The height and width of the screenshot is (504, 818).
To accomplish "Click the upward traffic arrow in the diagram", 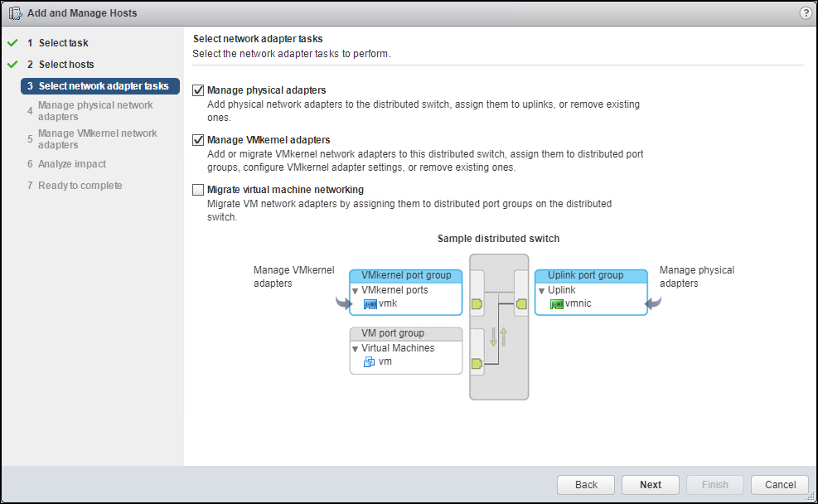I will click(503, 337).
